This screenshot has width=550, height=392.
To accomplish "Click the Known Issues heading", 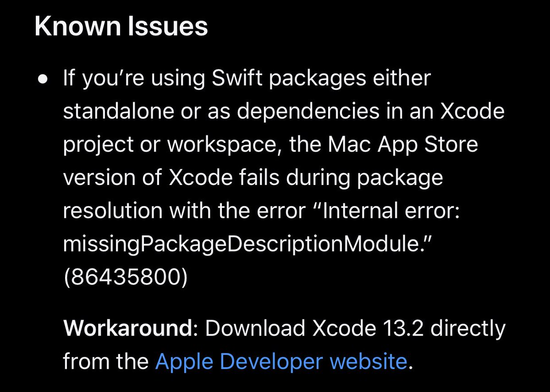I will click(x=121, y=28).
